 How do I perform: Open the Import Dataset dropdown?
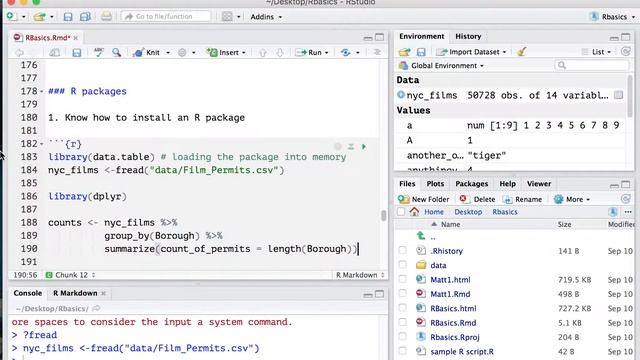(x=471, y=52)
